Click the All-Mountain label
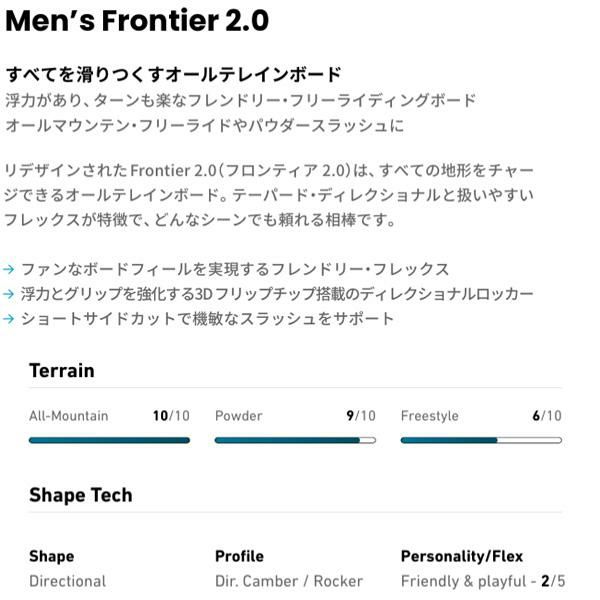The width and height of the screenshot is (600, 600). (68, 416)
